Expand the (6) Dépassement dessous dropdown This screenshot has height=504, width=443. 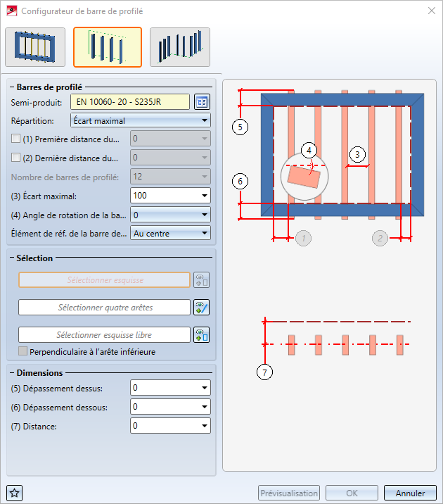(x=205, y=407)
